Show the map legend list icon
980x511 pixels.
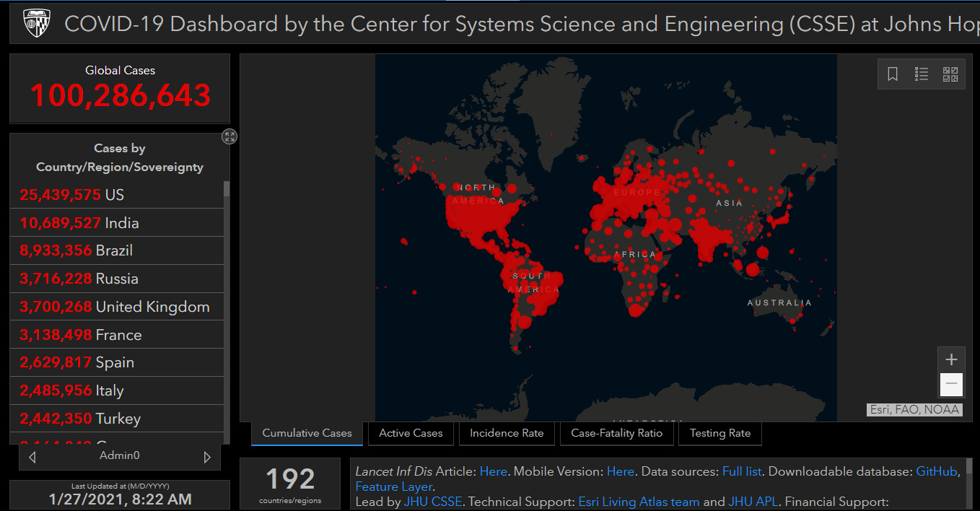pos(922,74)
